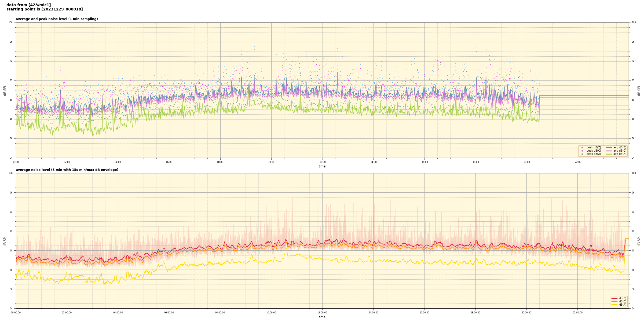Click the top chart's "time" x-axis label
The width and height of the screenshot is (644, 322).
pyautogui.click(x=322, y=166)
